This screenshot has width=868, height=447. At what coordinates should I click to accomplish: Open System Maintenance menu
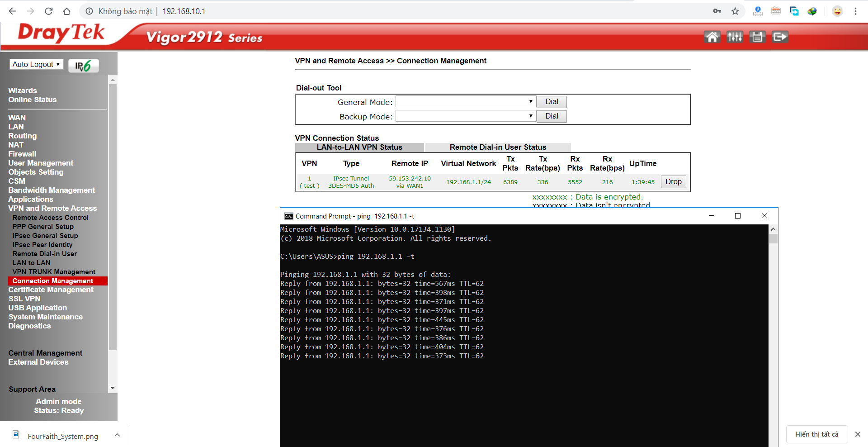pos(46,317)
